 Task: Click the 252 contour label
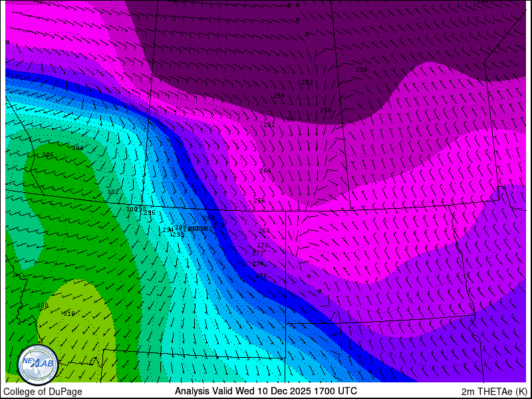307,82
